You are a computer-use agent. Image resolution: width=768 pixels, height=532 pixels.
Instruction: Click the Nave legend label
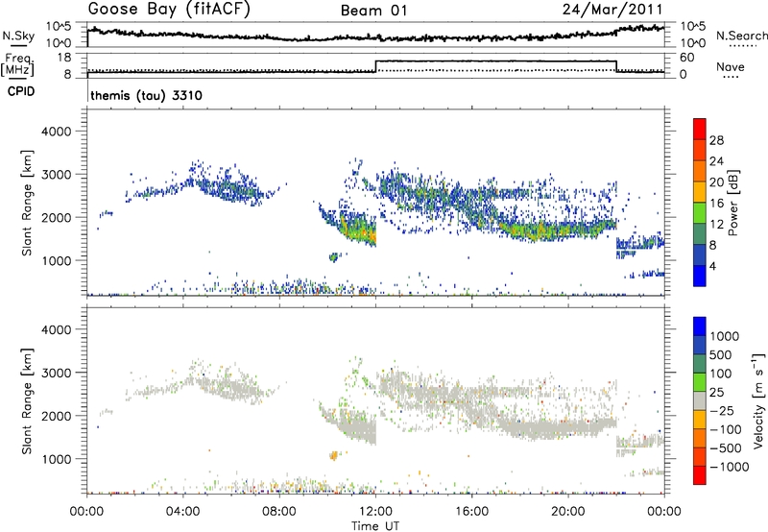click(x=731, y=67)
